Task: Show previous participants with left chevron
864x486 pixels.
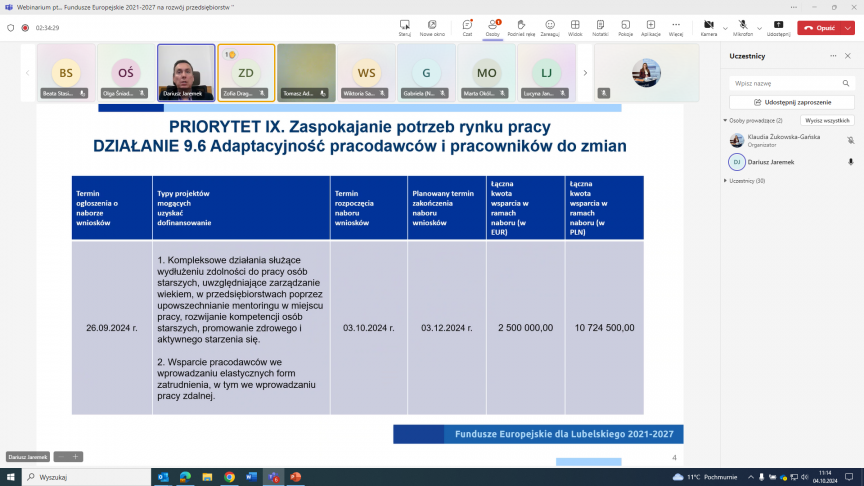Action: click(28, 73)
